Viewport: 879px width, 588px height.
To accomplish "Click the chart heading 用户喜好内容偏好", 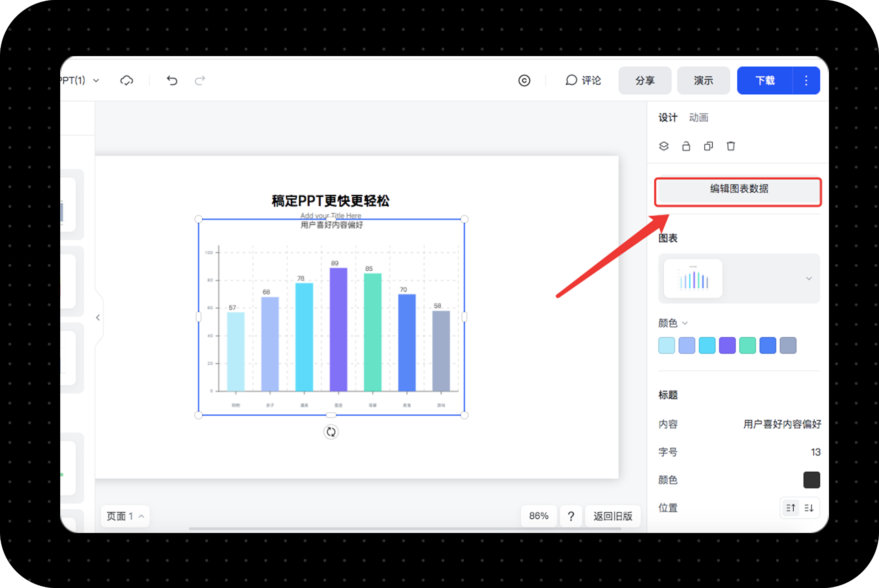I will point(332,225).
